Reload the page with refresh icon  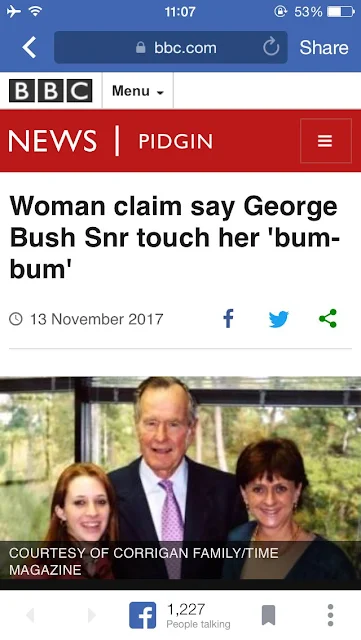[x=271, y=47]
